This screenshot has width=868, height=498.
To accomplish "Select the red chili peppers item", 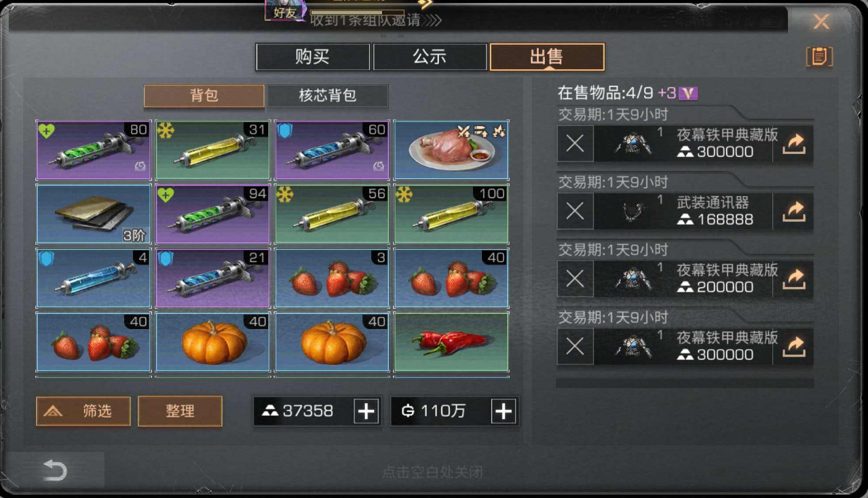I will pos(451,341).
